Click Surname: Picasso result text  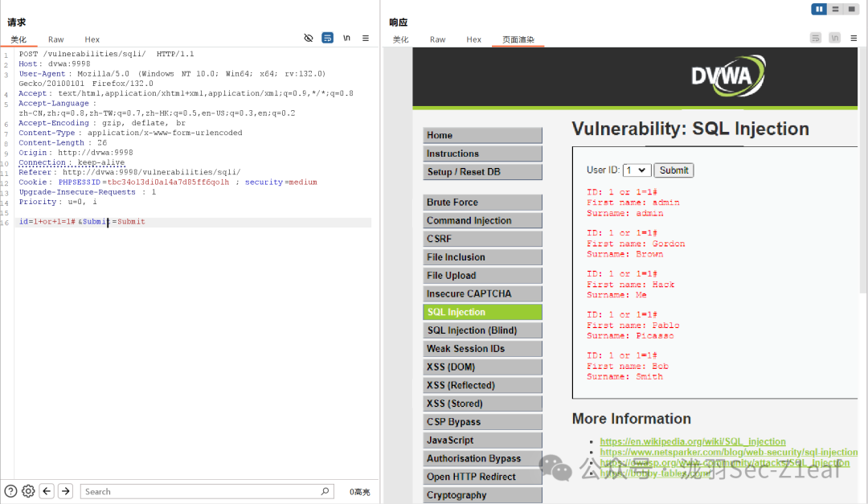tap(630, 336)
